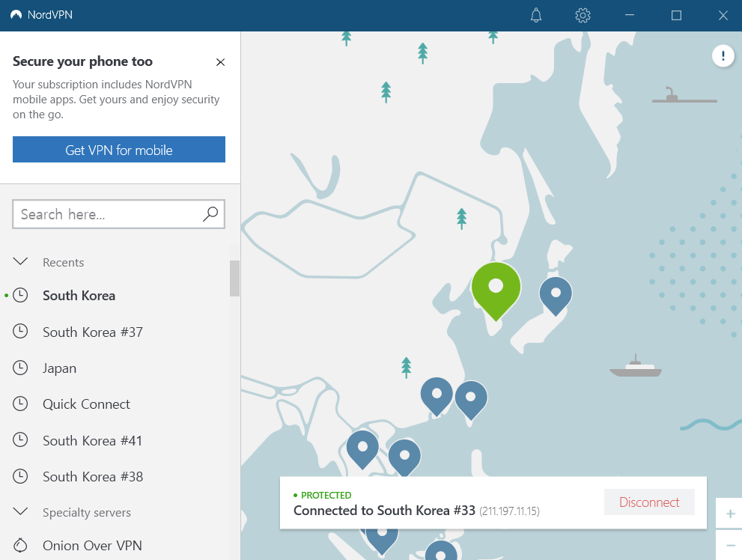Collapse the Specialty servers section
742x560 pixels.
click(x=20, y=512)
